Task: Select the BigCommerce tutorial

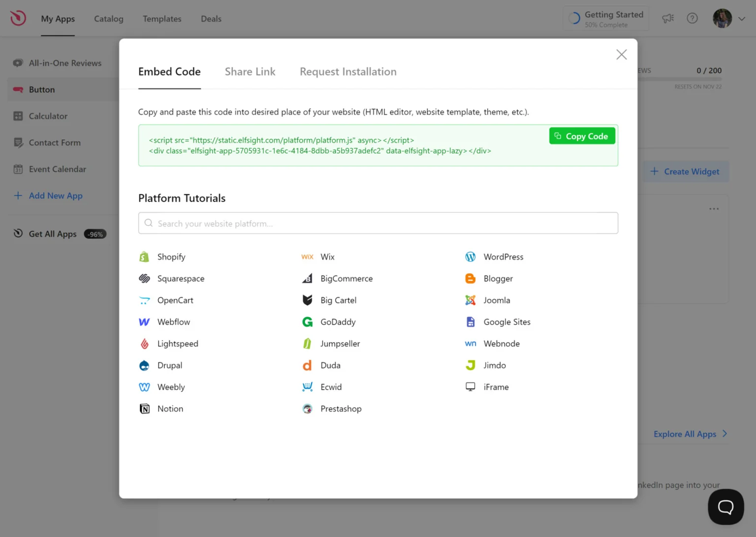Action: [346, 279]
